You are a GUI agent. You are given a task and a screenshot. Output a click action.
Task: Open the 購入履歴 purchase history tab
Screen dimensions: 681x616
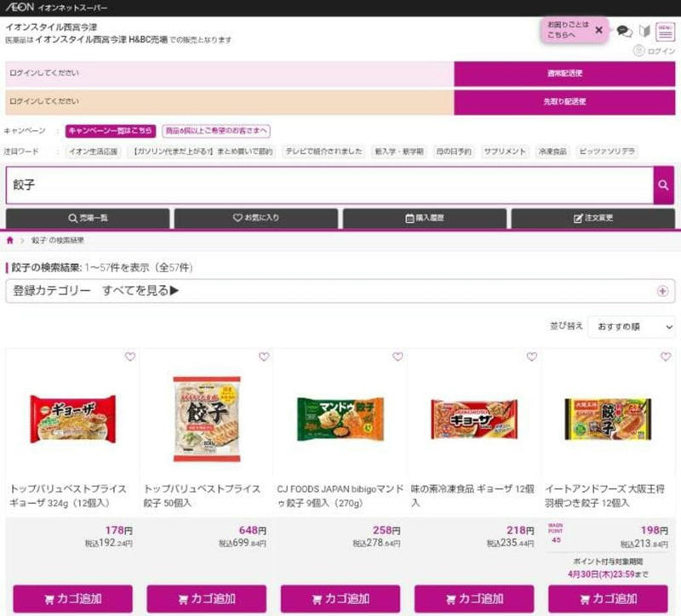424,218
